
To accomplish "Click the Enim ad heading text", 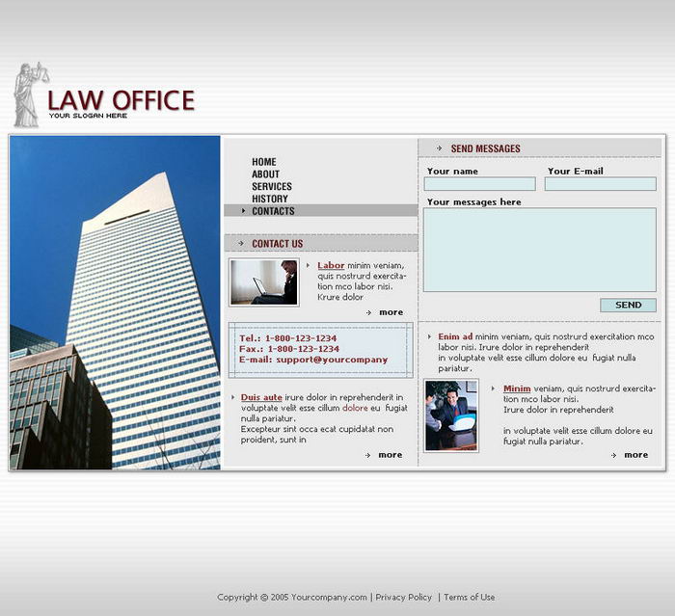I will coord(455,336).
